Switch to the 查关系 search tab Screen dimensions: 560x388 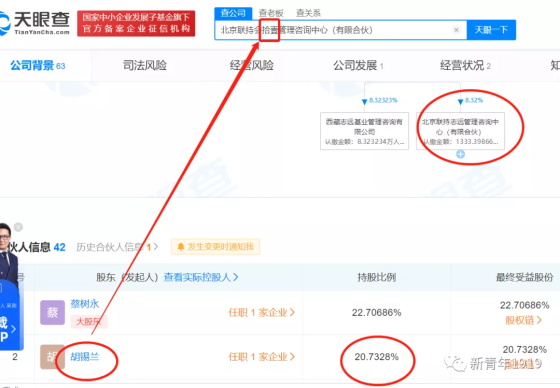click(309, 13)
